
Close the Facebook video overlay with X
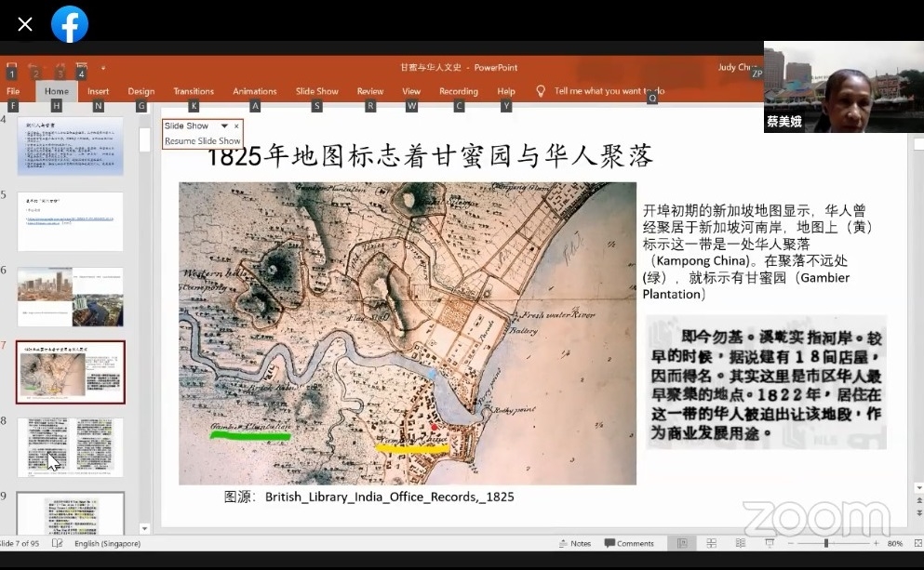[25, 24]
